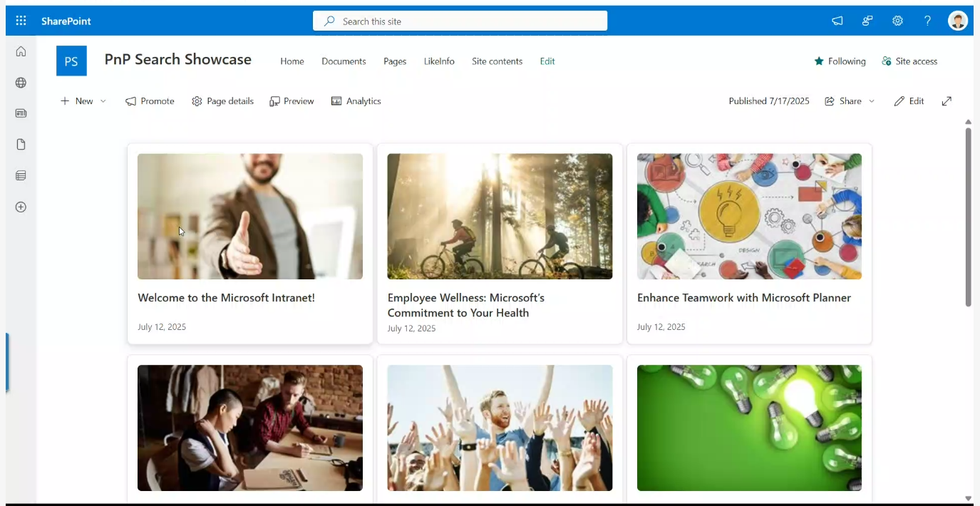The height and width of the screenshot is (506, 980).
Task: Click the megaphone feedback icon in header
Action: [x=837, y=21]
